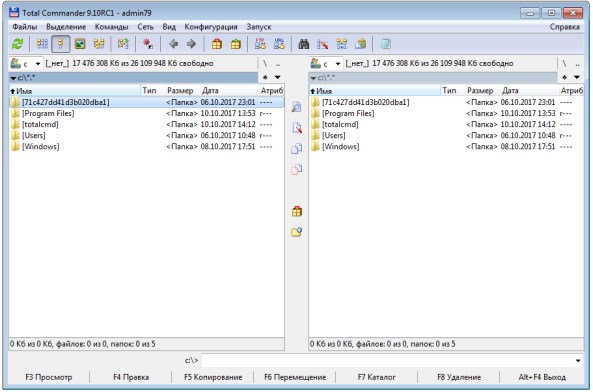
Task: Sort left panel by Дата column header
Action: (229, 91)
